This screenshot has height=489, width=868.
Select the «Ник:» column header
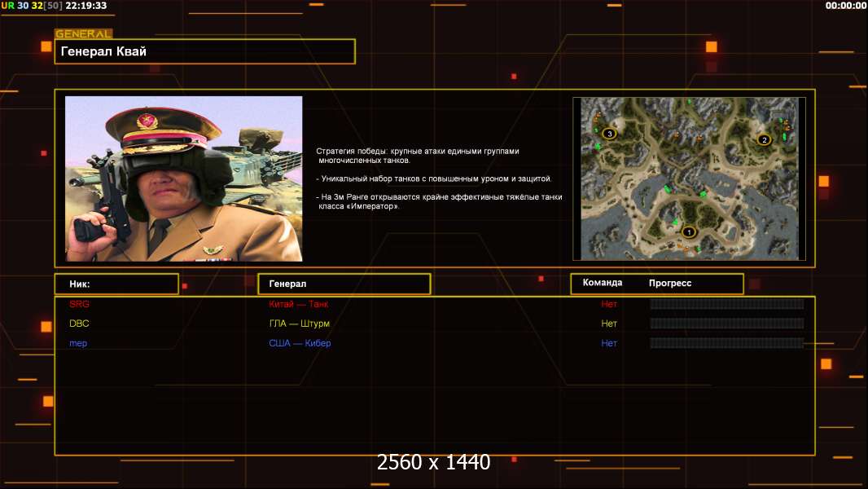coord(116,284)
